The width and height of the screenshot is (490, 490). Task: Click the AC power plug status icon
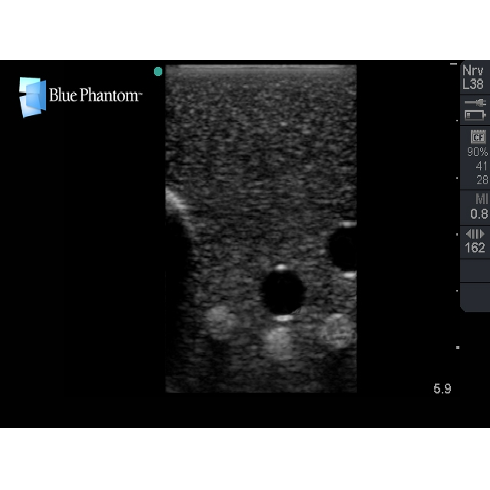coord(476,103)
